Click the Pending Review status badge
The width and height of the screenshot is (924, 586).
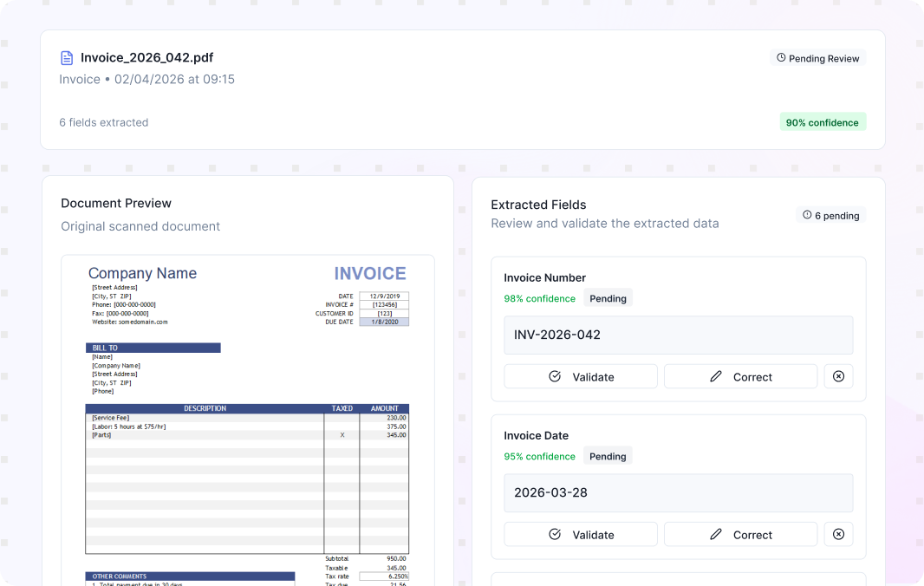pos(818,58)
